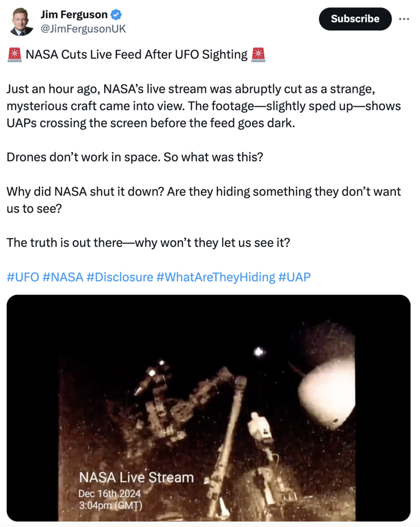Open the more options ellipsis menu
This screenshot has height=527, width=420.
click(x=404, y=18)
